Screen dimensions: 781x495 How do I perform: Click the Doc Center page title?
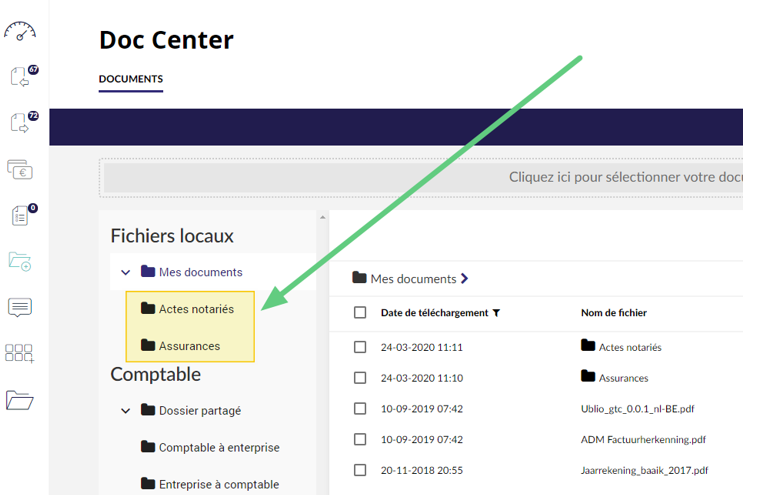166,40
